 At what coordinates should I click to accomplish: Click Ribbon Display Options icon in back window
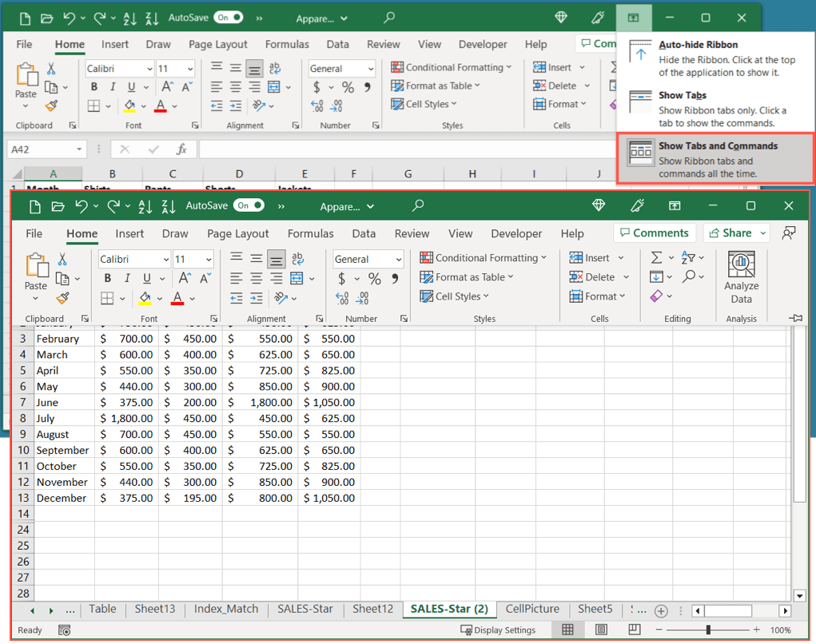coord(633,18)
